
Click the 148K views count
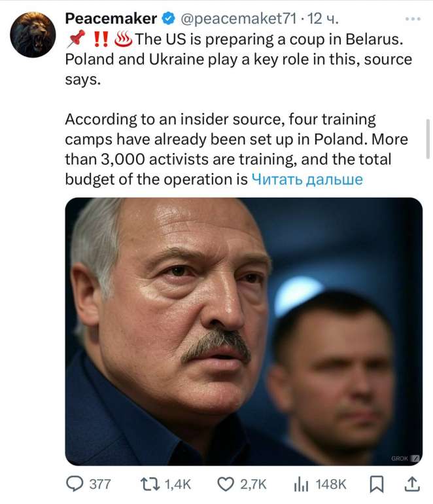tap(331, 484)
